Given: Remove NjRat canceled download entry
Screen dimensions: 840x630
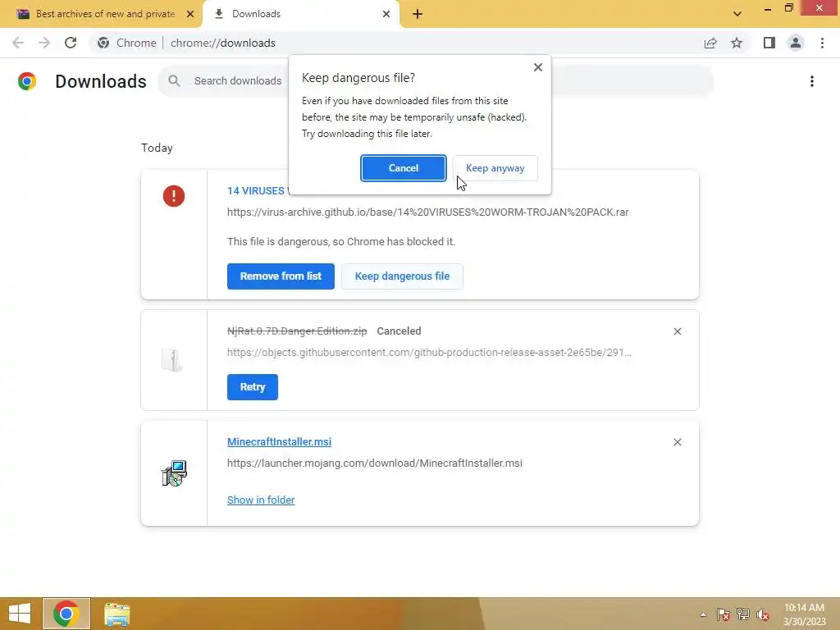Looking at the screenshot, I should coord(677,331).
